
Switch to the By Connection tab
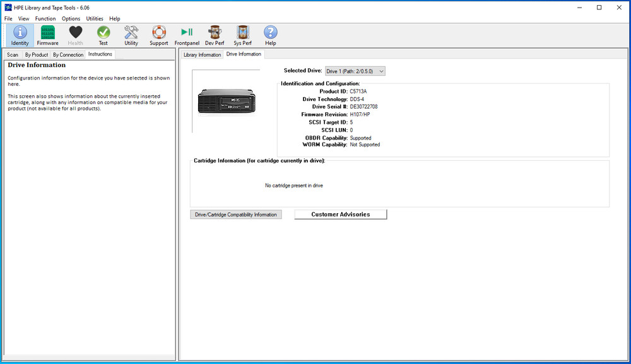coord(68,55)
